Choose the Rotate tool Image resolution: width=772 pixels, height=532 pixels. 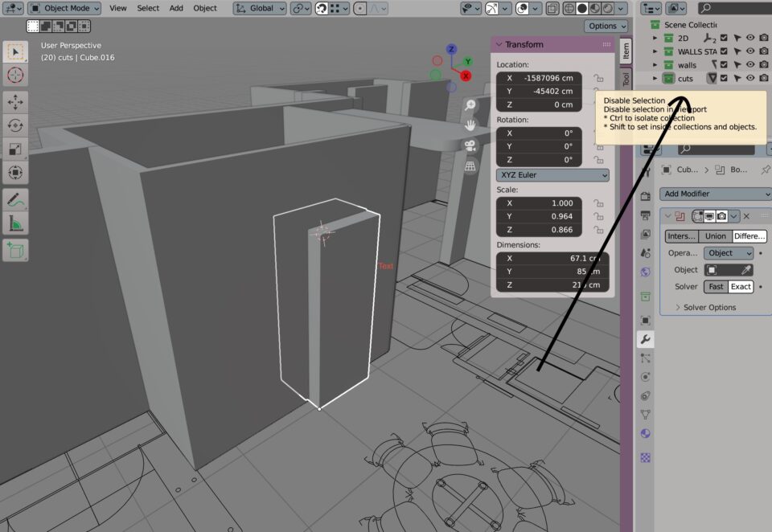(15, 125)
